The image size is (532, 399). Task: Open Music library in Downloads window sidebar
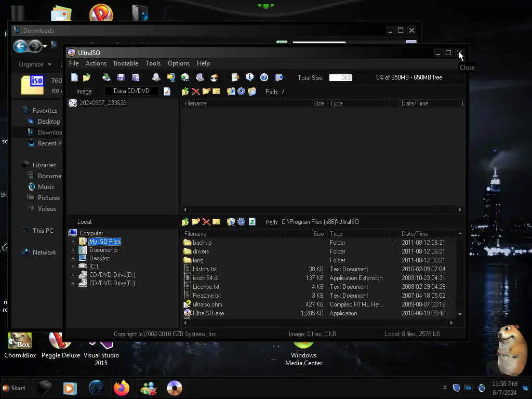pyautogui.click(x=46, y=187)
